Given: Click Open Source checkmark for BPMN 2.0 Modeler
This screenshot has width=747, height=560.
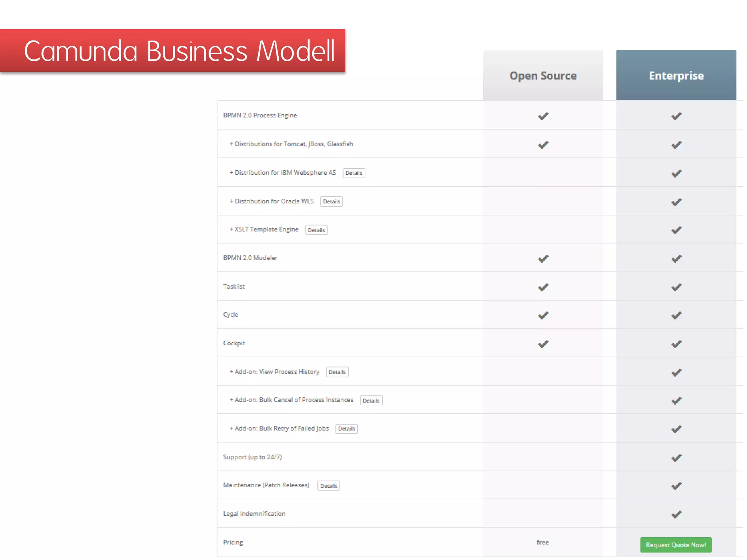Looking at the screenshot, I should click(543, 259).
